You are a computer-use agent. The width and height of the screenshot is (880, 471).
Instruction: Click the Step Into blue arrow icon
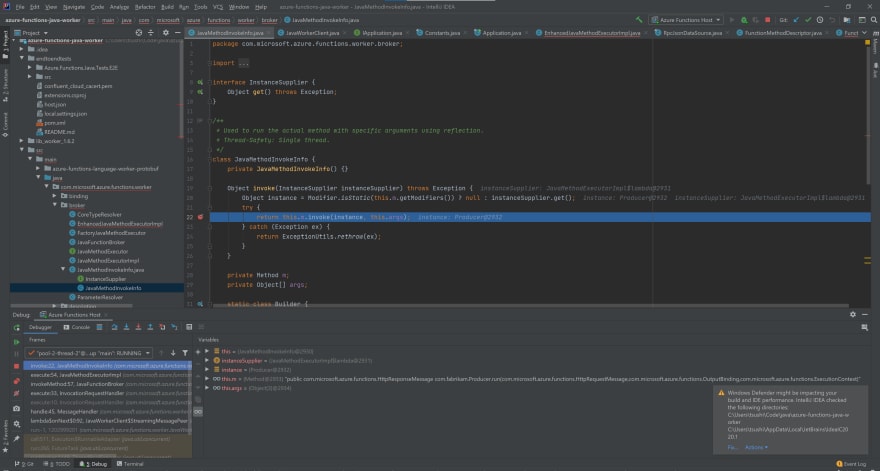click(x=126, y=327)
